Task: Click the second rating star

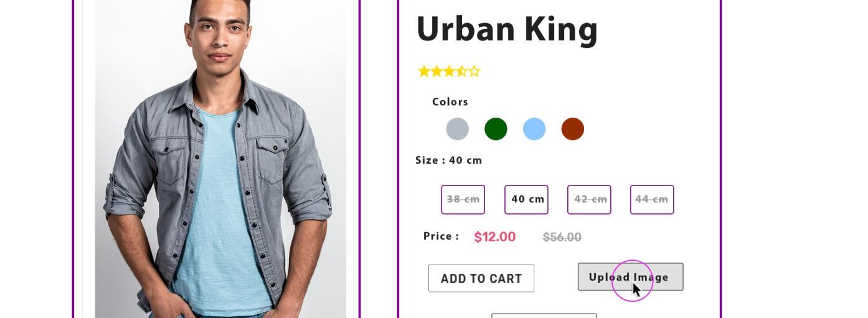Action: tap(436, 71)
